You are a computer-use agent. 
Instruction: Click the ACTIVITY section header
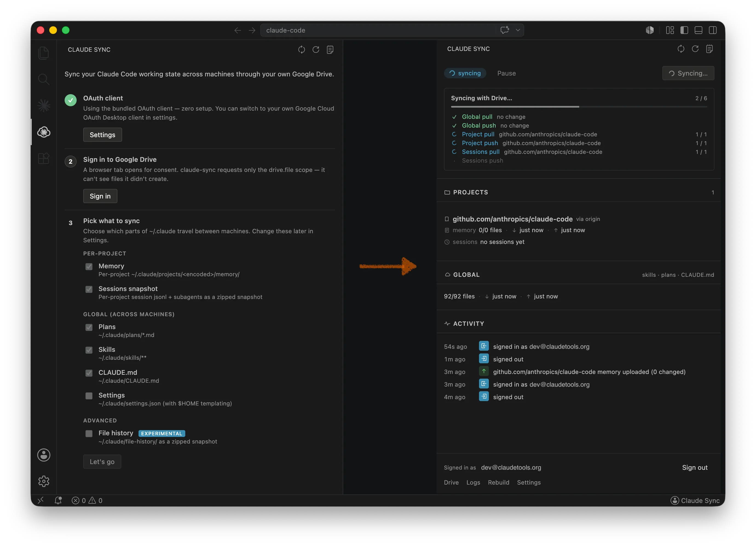[x=579, y=324]
